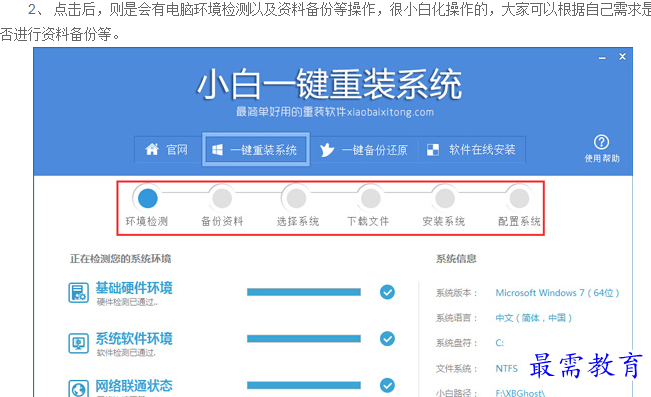Click the 系统软件环境 progress bar

(304, 338)
